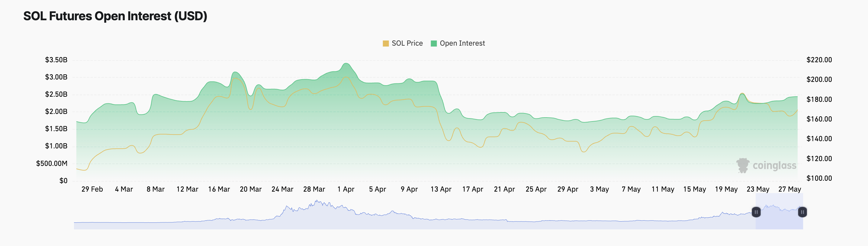Image resolution: width=868 pixels, height=246 pixels.
Task: Click the coinglass watermark text
Action: click(774, 166)
